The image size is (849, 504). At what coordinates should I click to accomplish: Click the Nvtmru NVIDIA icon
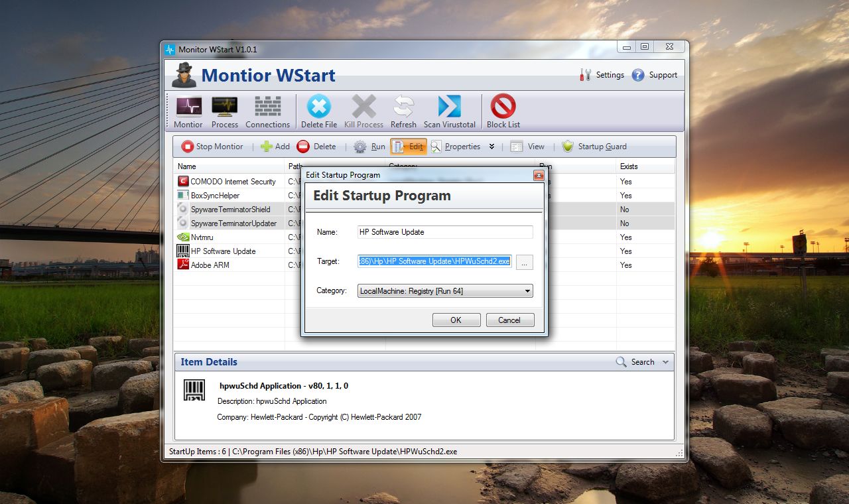[183, 237]
